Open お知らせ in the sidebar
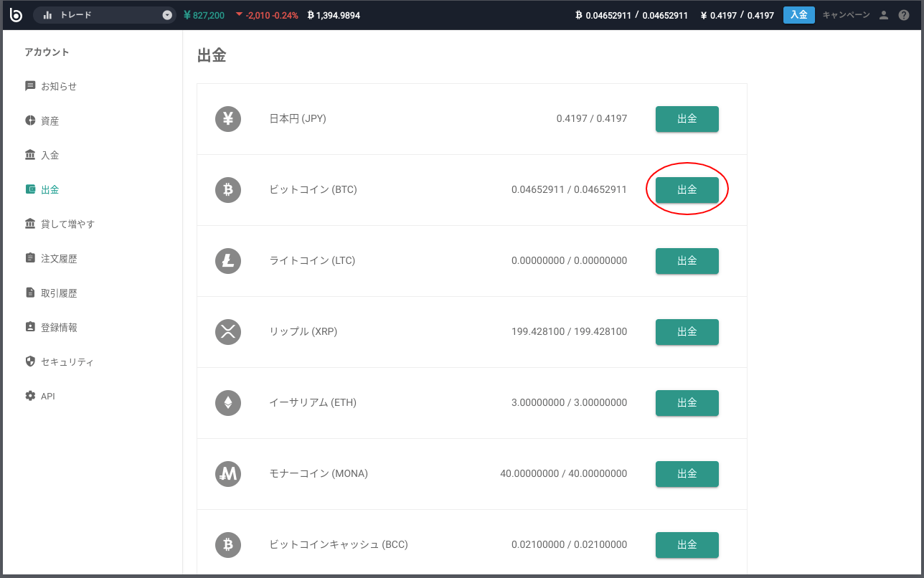Screen dimensions: 924x578 coord(59,87)
